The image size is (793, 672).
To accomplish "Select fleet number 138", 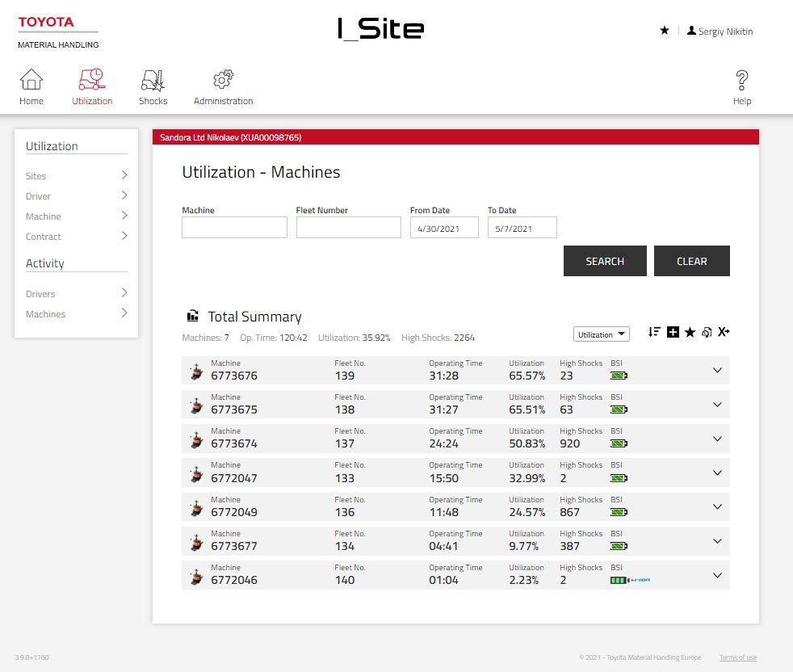I will click(345, 409).
